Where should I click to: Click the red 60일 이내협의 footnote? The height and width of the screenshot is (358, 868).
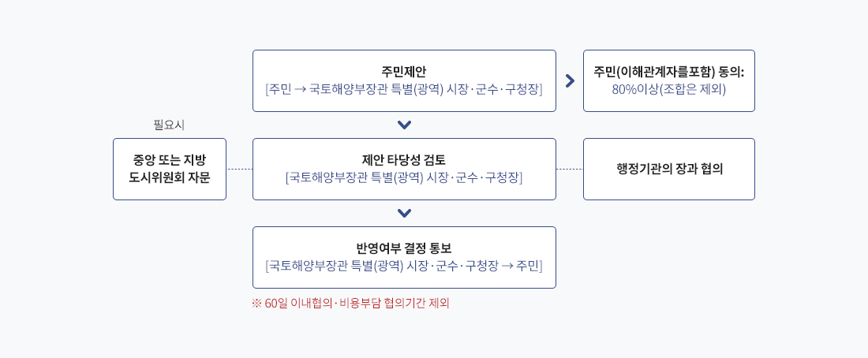tap(350, 304)
